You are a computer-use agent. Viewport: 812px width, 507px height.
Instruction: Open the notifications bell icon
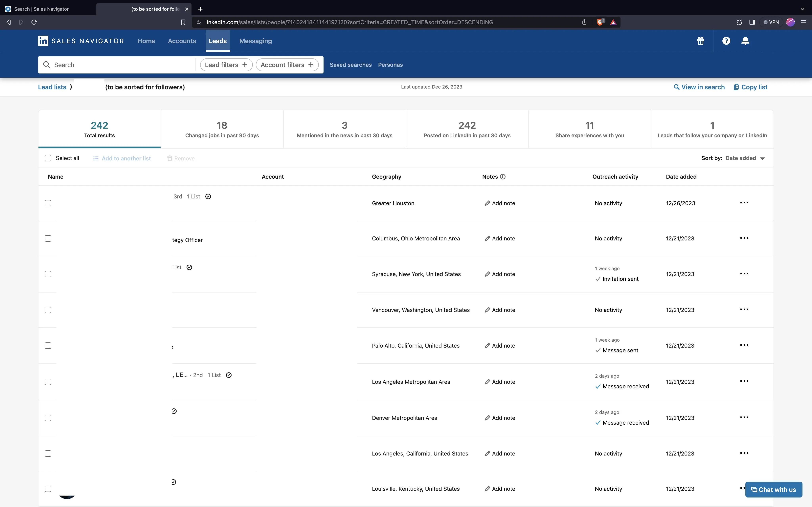(x=745, y=41)
